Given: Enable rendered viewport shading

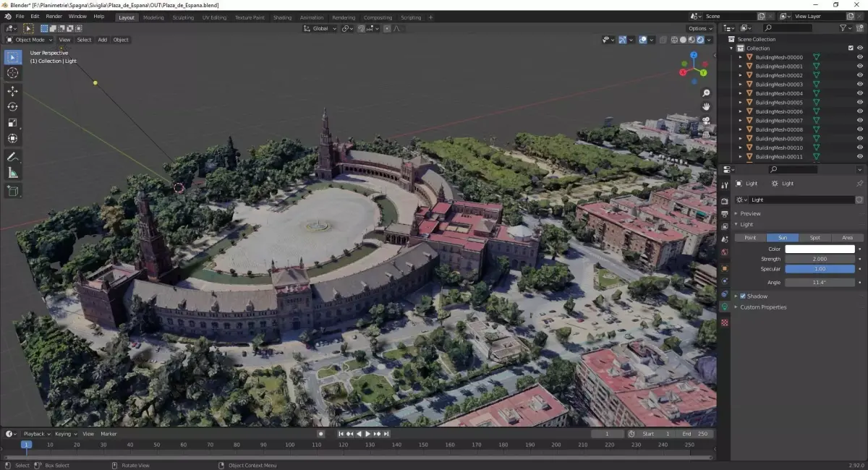Looking at the screenshot, I should tap(701, 40).
